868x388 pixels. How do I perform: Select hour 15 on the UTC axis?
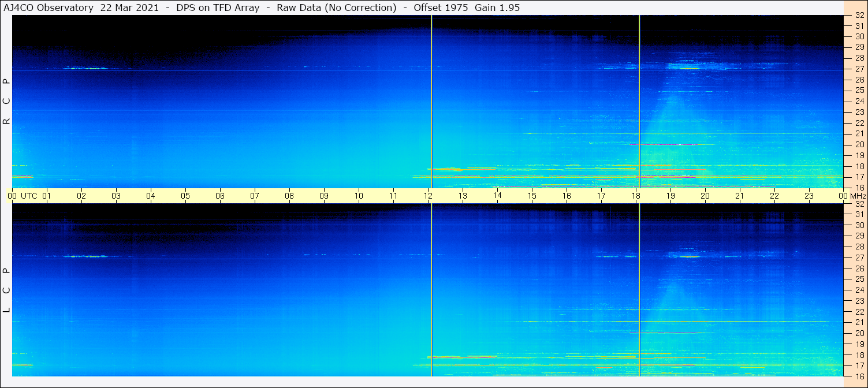[532, 196]
